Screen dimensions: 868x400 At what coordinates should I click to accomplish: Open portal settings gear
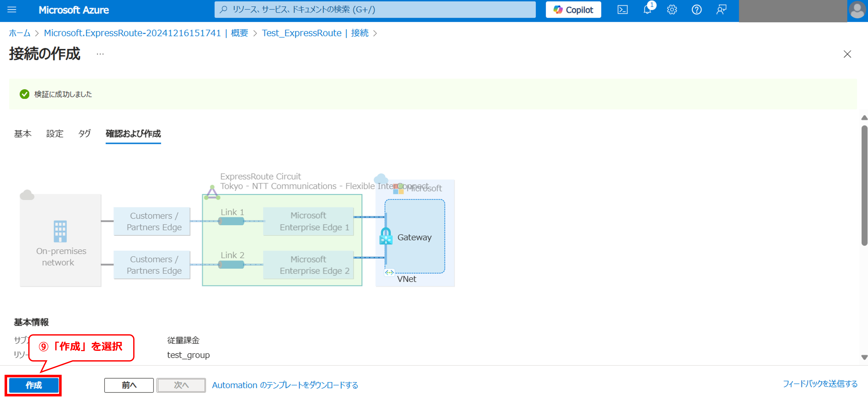point(672,10)
